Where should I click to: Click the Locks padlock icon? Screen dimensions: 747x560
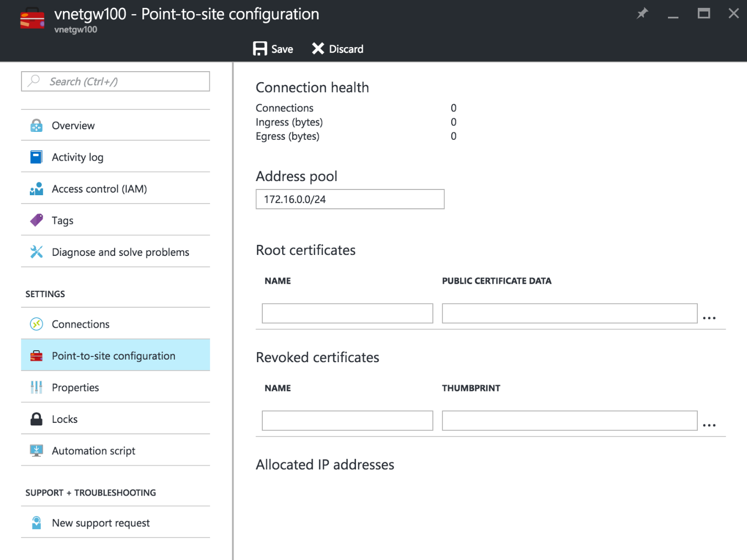coord(36,419)
